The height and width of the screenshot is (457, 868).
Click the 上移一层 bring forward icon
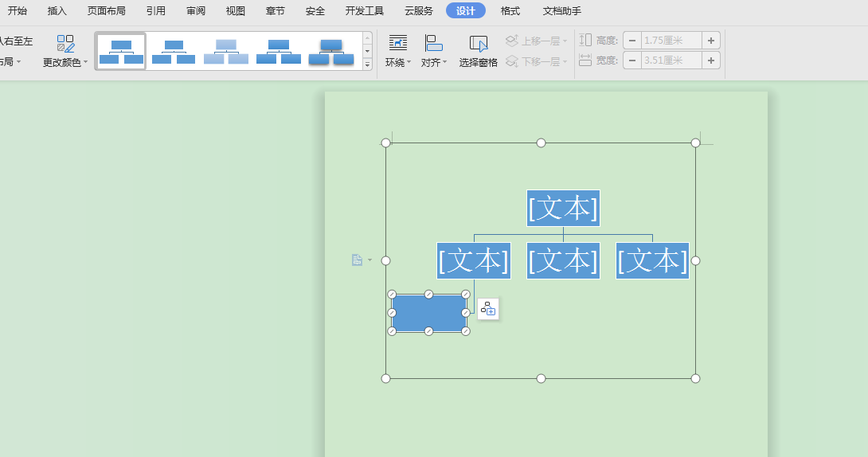click(x=512, y=41)
